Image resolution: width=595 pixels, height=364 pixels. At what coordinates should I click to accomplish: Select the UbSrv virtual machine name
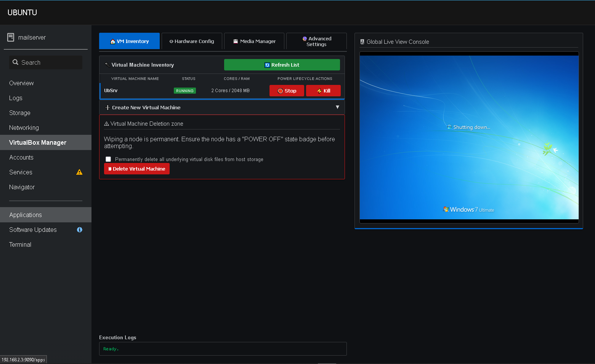coord(111,91)
